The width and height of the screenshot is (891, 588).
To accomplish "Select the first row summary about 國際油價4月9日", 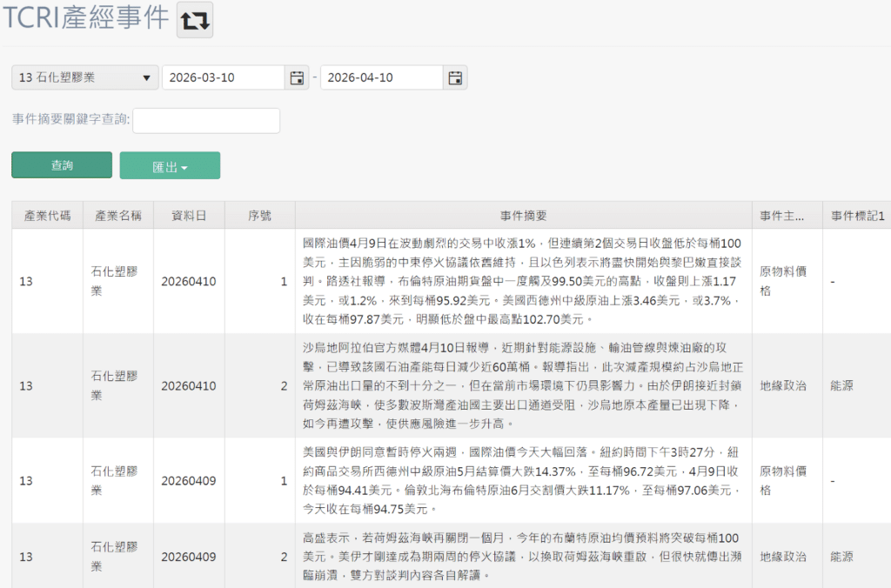I will [x=523, y=281].
